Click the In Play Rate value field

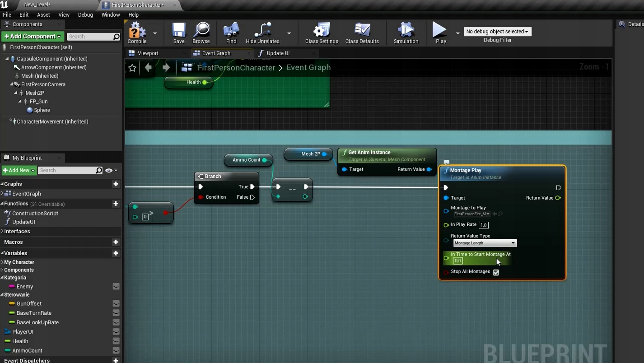coord(483,225)
